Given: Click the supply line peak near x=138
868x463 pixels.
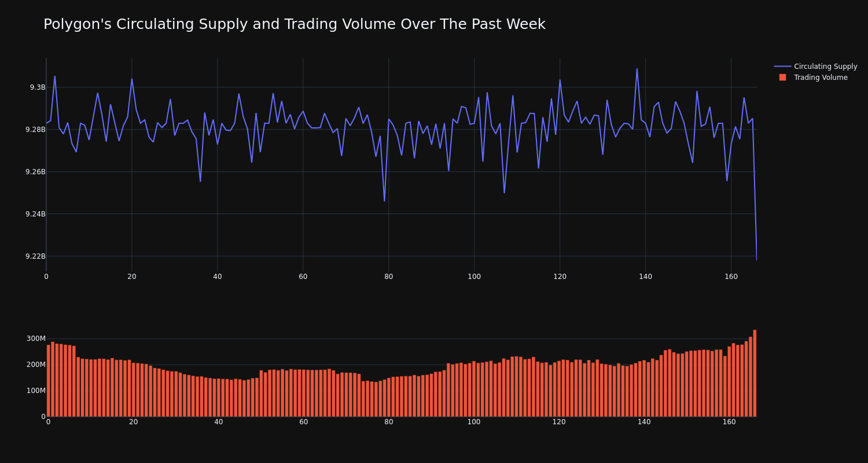Looking at the screenshot, I should point(637,69).
